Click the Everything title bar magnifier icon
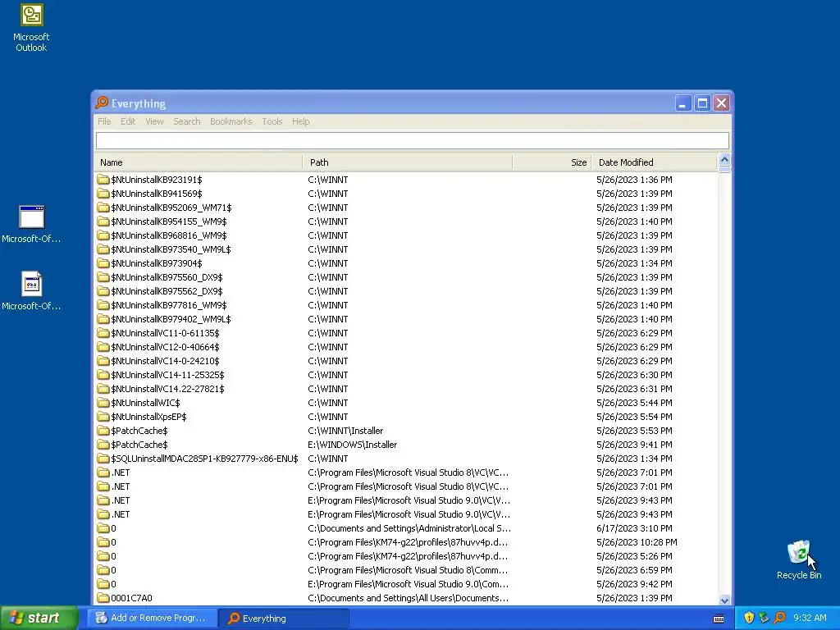 102,103
